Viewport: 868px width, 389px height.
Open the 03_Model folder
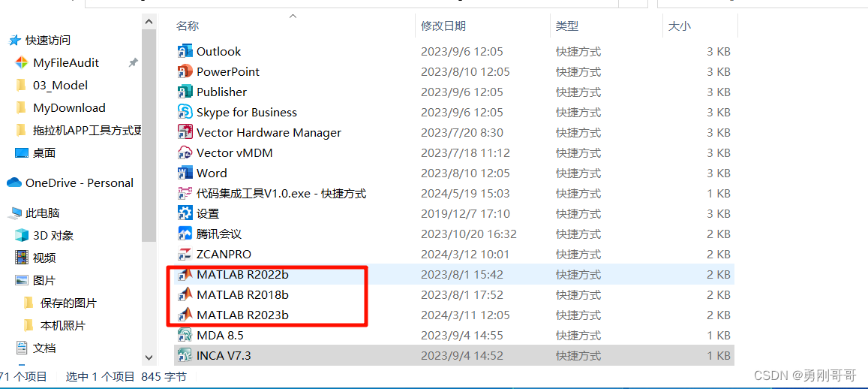60,86
